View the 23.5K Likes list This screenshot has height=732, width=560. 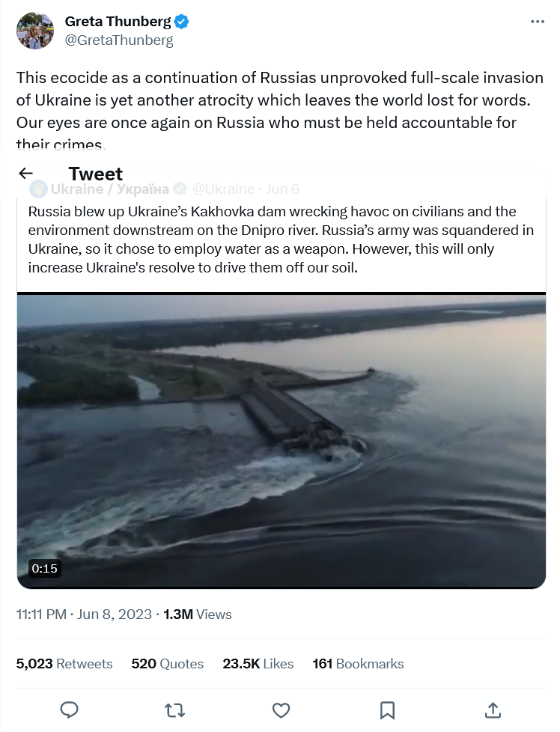(258, 664)
